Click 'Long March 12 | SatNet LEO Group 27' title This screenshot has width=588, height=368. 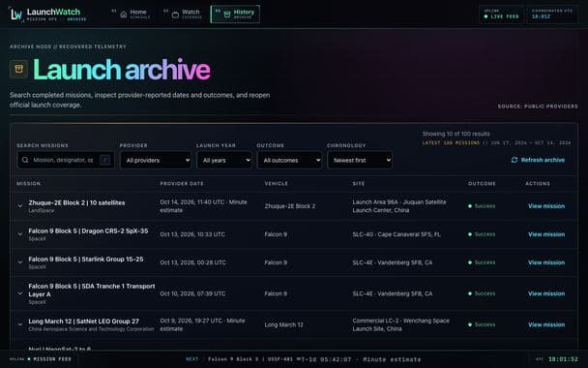83,322
